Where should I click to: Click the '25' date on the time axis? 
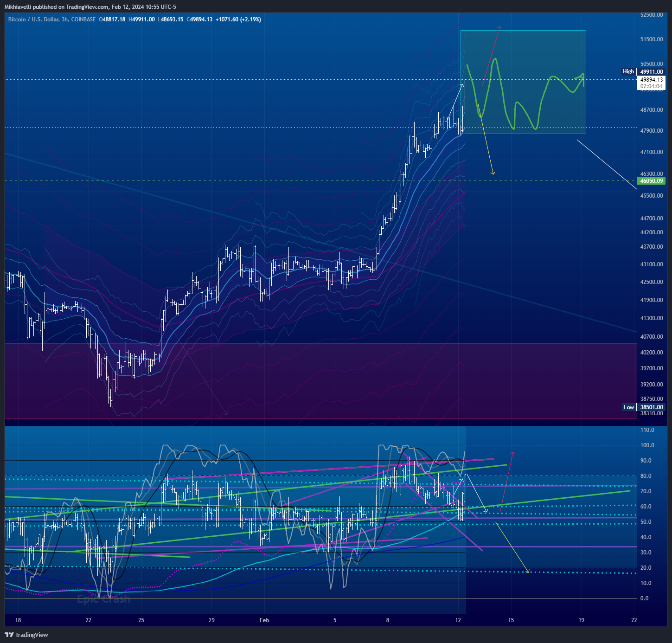(x=141, y=620)
